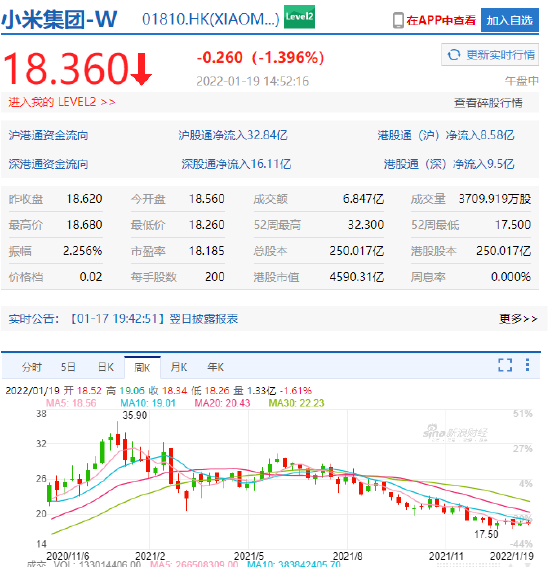Open the fullscreen chart icon
This screenshot has height=567, width=550.
click(505, 365)
